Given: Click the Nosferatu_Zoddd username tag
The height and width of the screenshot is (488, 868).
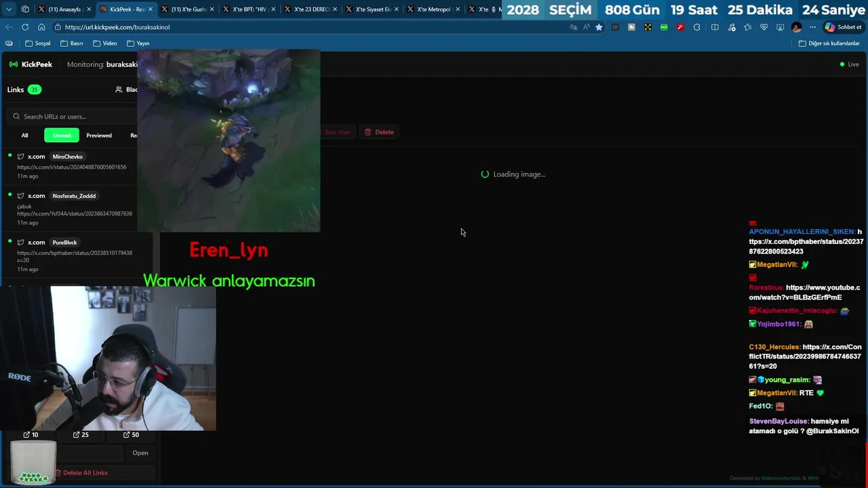Looking at the screenshot, I should (x=74, y=196).
